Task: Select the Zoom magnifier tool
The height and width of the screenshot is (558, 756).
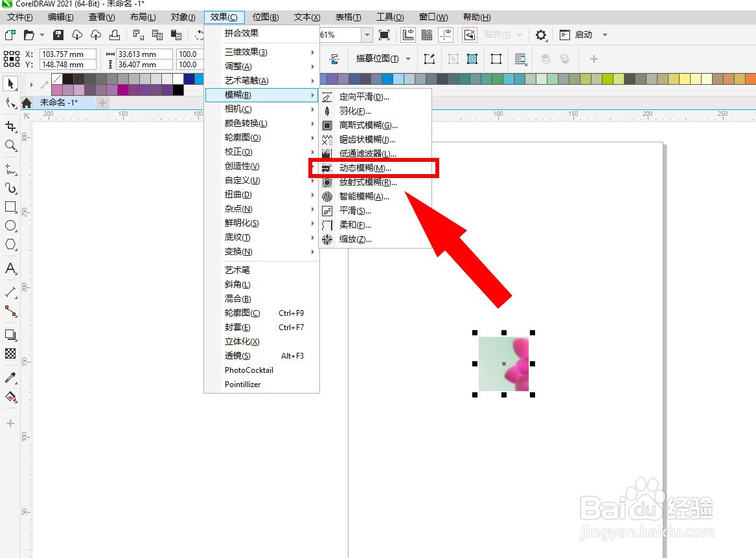Action: 10,146
